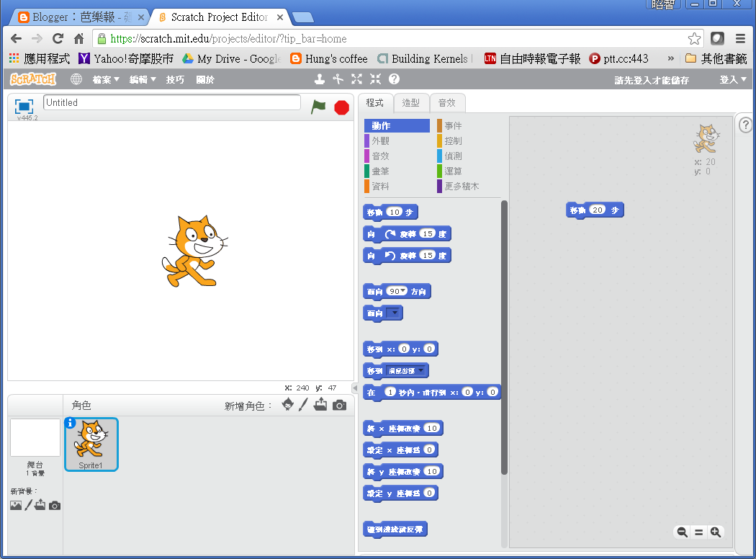Upload a backdrop from file icon
Screen dimensions: 756x559
[x=40, y=505]
